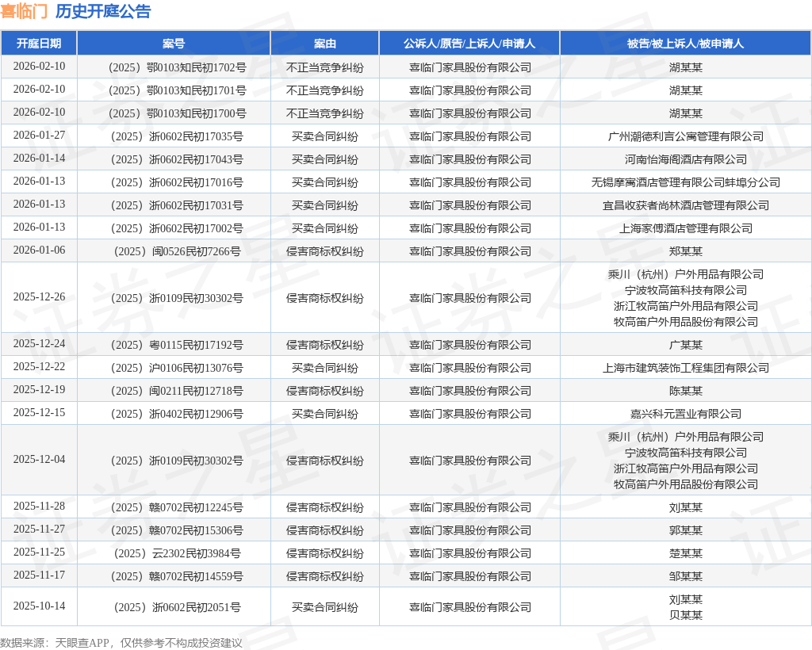812x650 pixels.
Task: Click defendant 广某某
Action: [686, 345]
